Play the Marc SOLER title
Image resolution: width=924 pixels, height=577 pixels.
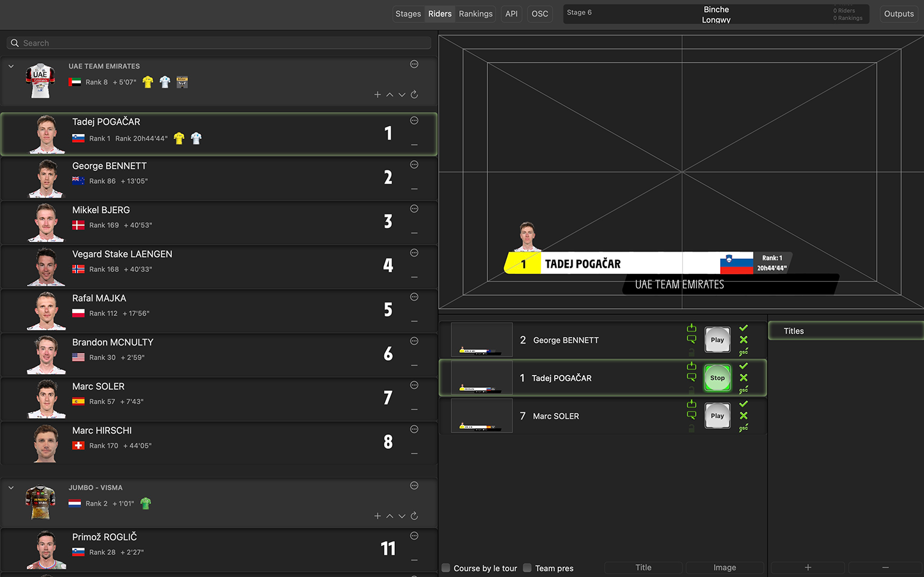(718, 416)
